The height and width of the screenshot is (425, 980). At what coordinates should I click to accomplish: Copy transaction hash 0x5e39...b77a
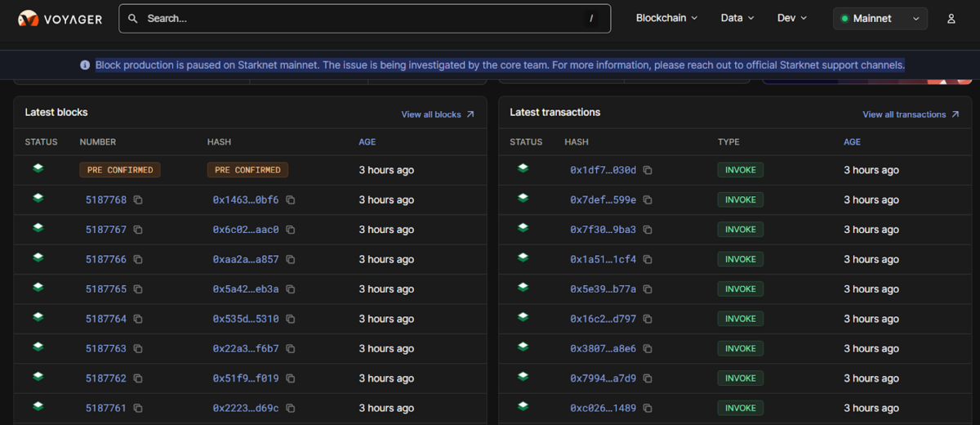pyautogui.click(x=648, y=289)
